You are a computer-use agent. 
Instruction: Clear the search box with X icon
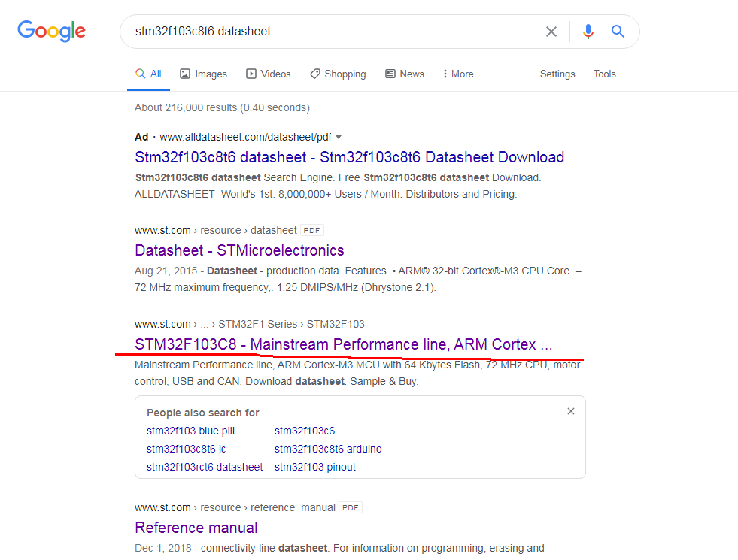click(551, 32)
